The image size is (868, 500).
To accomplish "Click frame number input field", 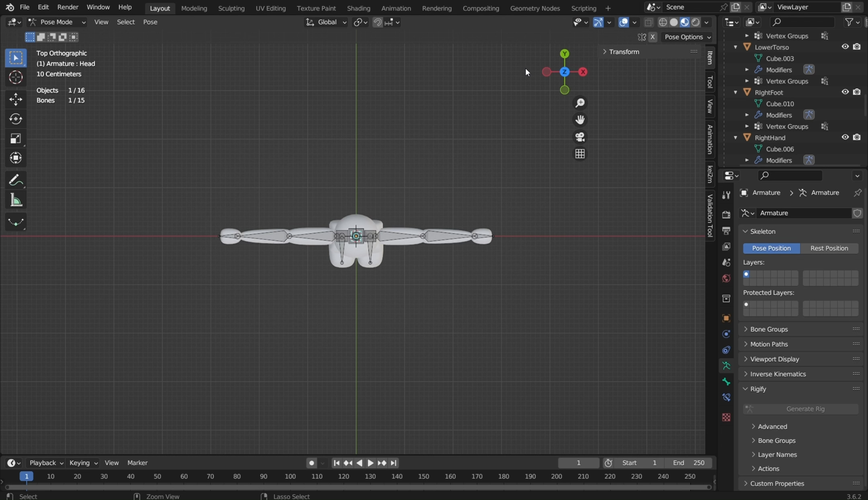I will [x=578, y=463].
